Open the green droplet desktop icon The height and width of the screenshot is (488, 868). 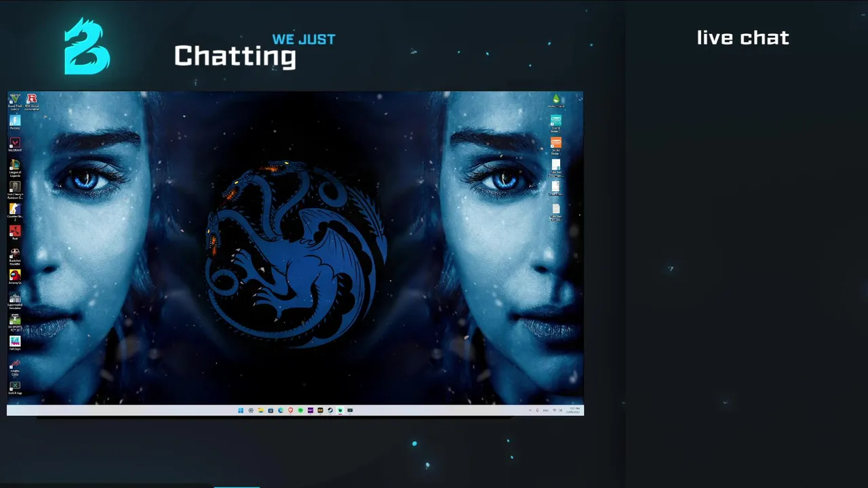click(556, 101)
